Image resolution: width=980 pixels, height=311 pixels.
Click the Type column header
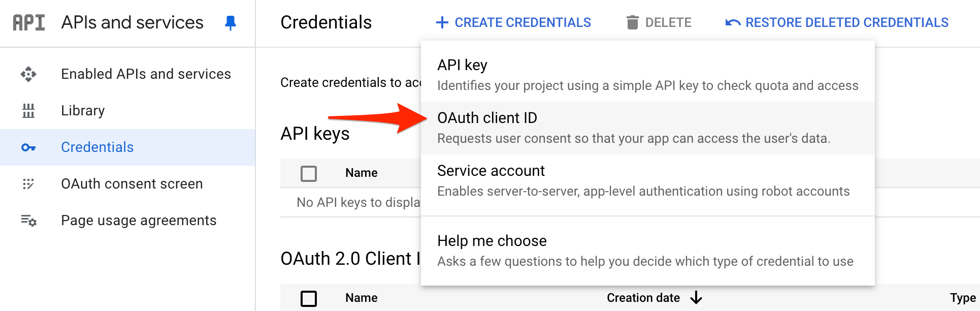pyautogui.click(x=963, y=298)
